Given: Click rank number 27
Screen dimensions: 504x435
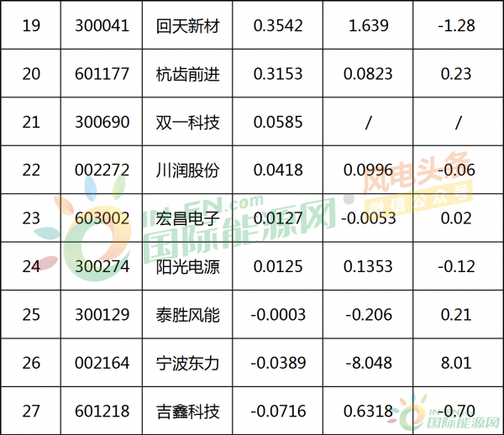Looking at the screenshot, I should pos(31,411).
